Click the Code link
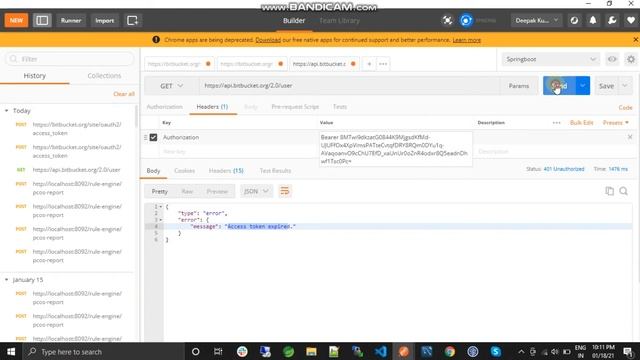Viewport: 640px width, 360px height. (625, 107)
